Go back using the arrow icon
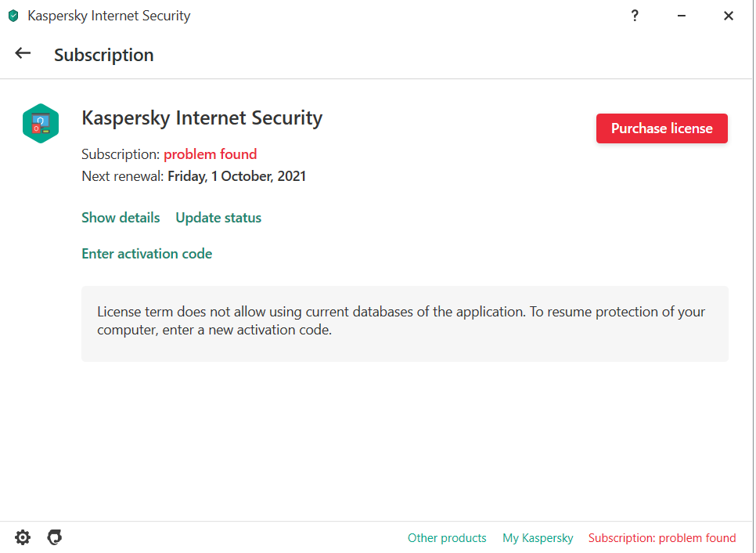Viewport: 756px width, 553px height. point(23,53)
